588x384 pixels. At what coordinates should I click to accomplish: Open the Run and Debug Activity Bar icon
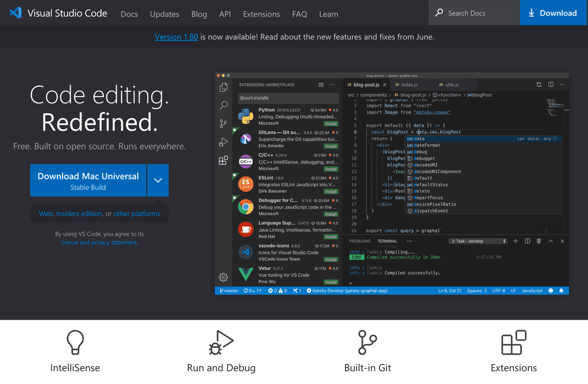(223, 142)
